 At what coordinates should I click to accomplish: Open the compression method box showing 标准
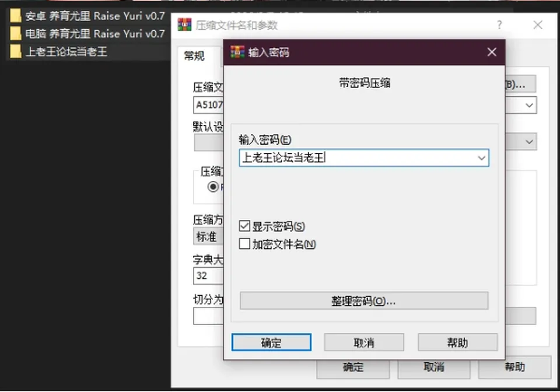click(209, 236)
